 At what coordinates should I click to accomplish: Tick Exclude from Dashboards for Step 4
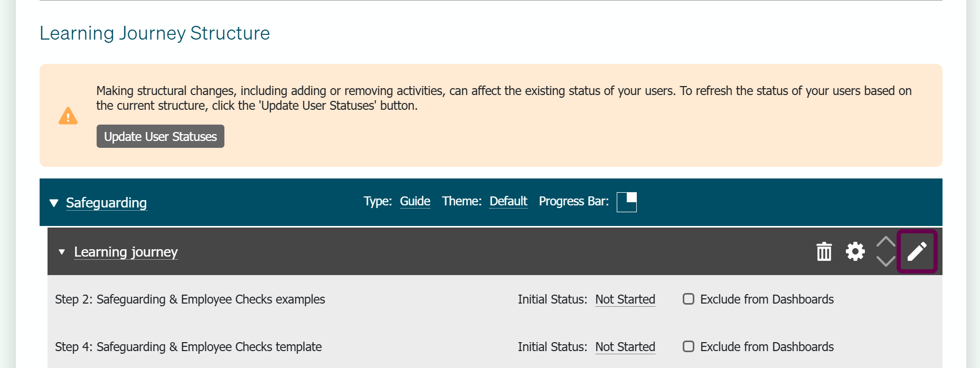[689, 346]
